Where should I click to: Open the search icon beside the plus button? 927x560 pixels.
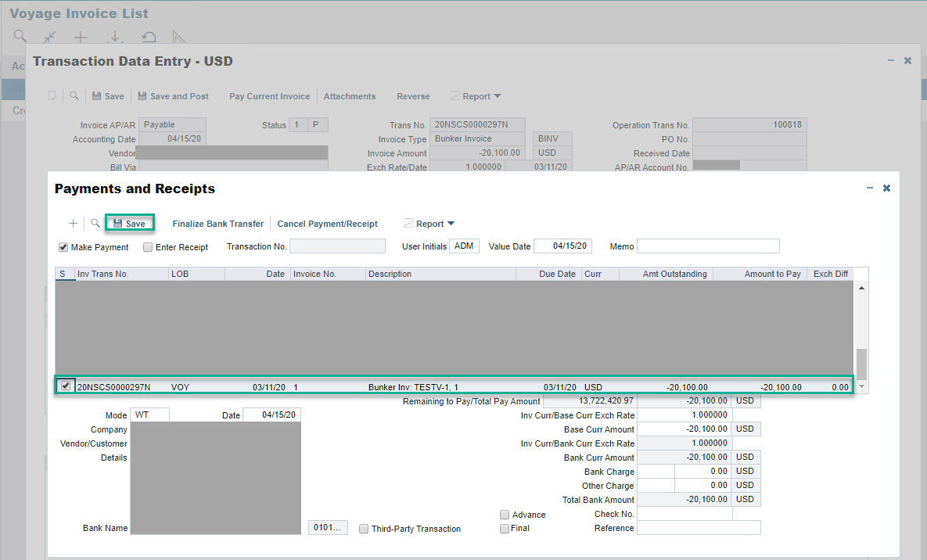[94, 224]
